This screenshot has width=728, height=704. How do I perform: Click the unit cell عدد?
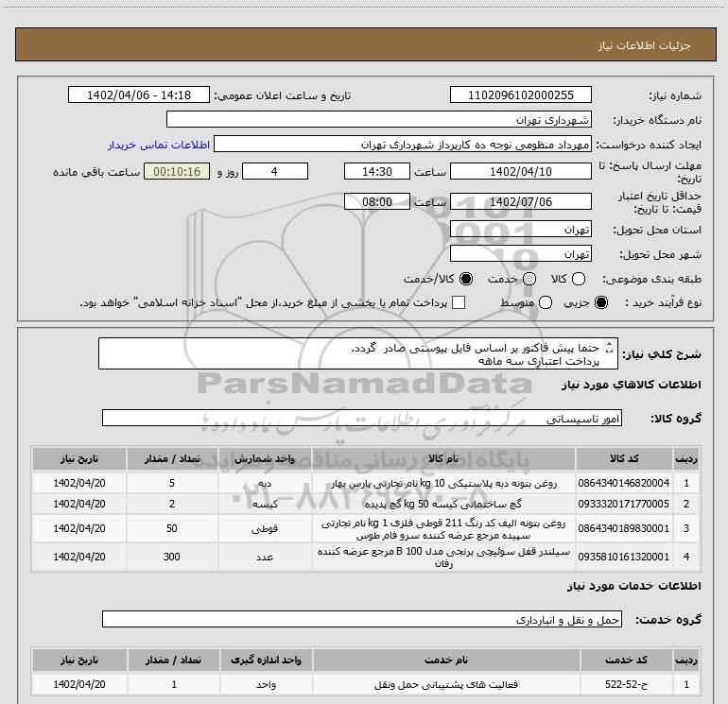coord(265,557)
